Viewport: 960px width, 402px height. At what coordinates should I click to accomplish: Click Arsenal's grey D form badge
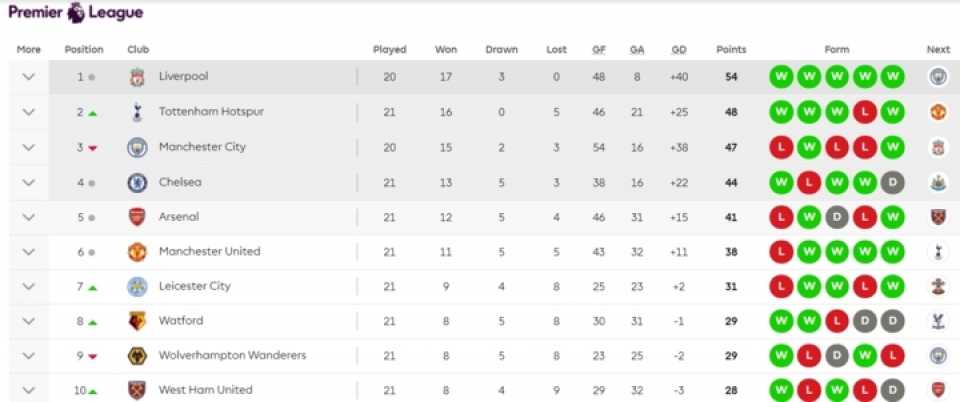(837, 217)
